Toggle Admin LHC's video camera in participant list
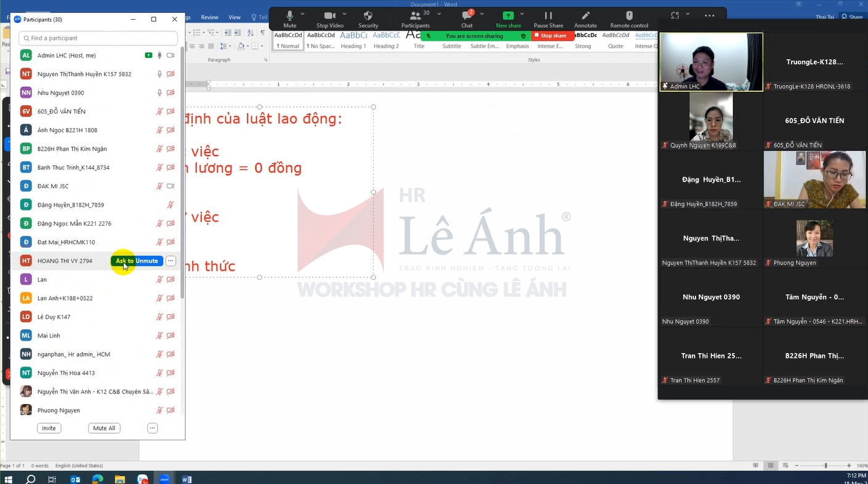The image size is (868, 484). click(171, 55)
